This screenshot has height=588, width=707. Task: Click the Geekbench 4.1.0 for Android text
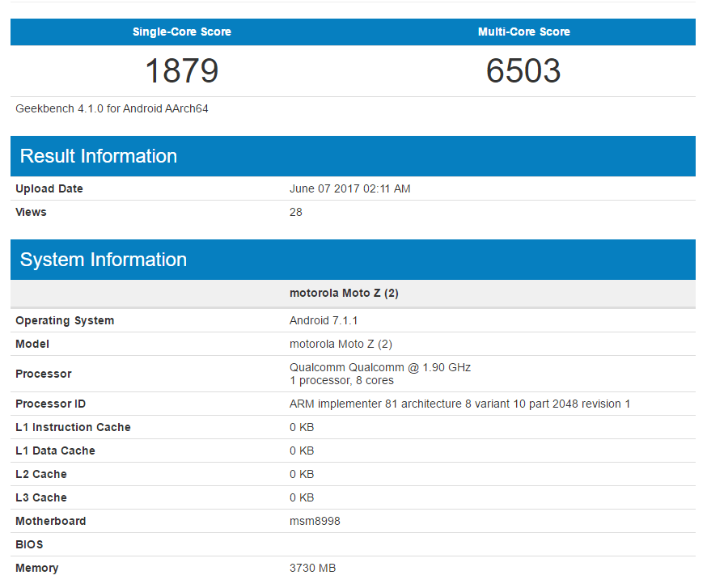(x=112, y=108)
